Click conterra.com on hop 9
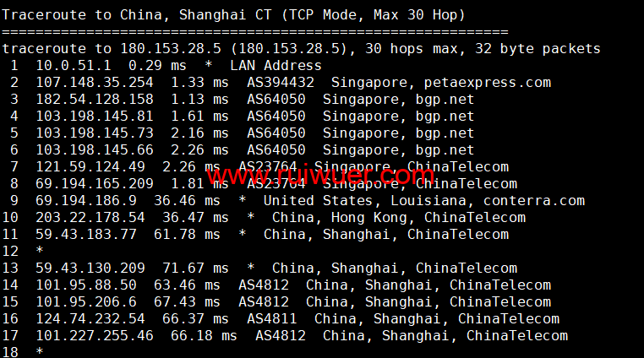Screen dimensions: 644x358 (533, 201)
